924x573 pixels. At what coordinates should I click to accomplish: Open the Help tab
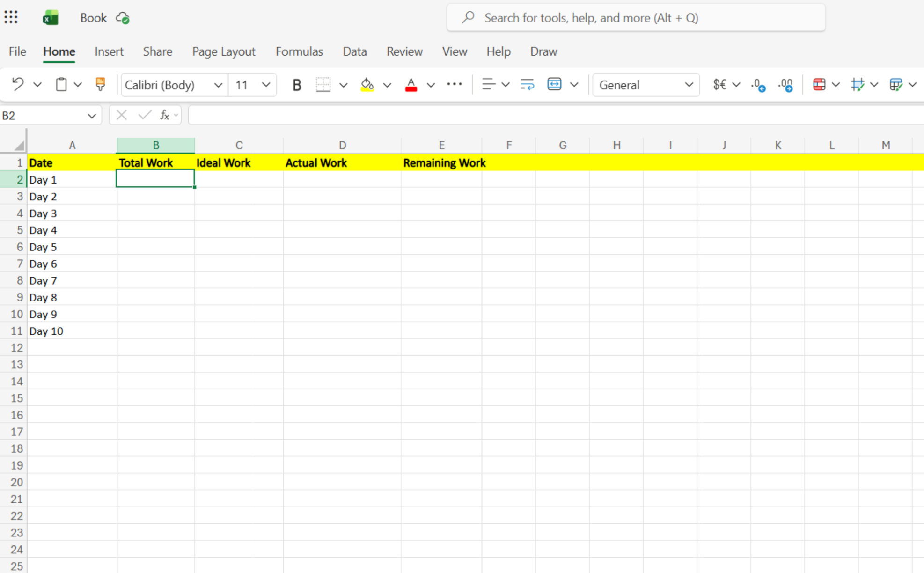coord(499,51)
